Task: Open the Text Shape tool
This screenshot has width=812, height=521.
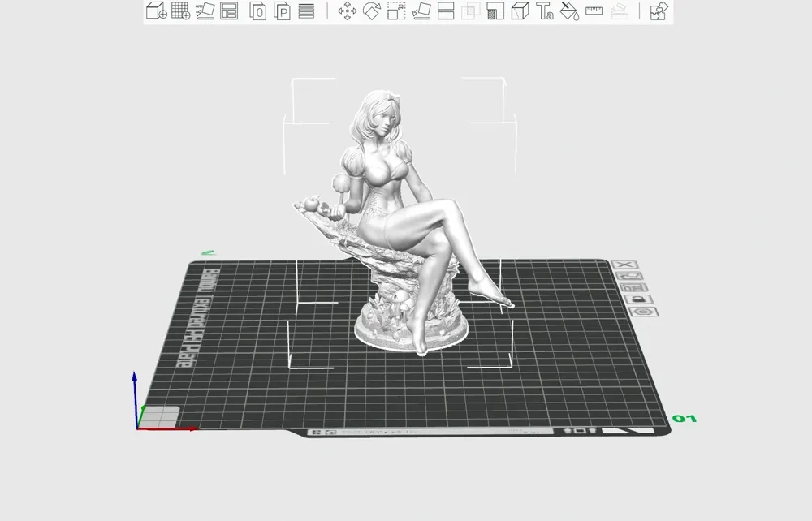Action: (x=544, y=11)
